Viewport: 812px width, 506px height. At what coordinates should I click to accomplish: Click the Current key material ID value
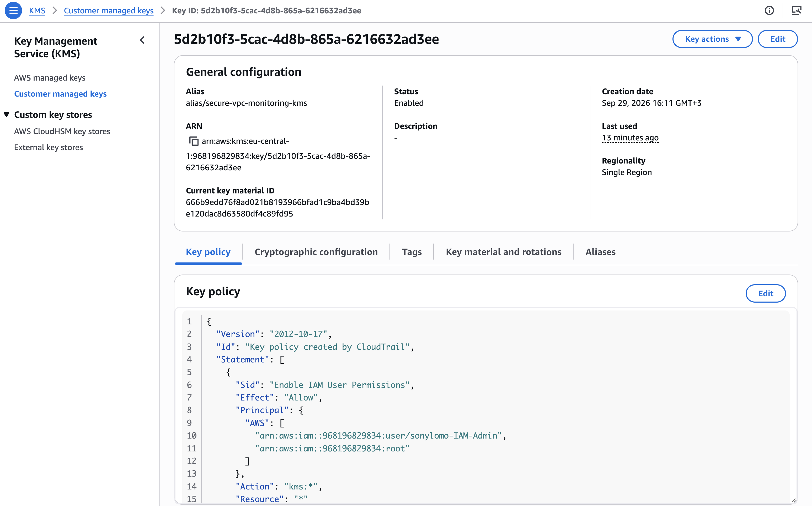277,208
